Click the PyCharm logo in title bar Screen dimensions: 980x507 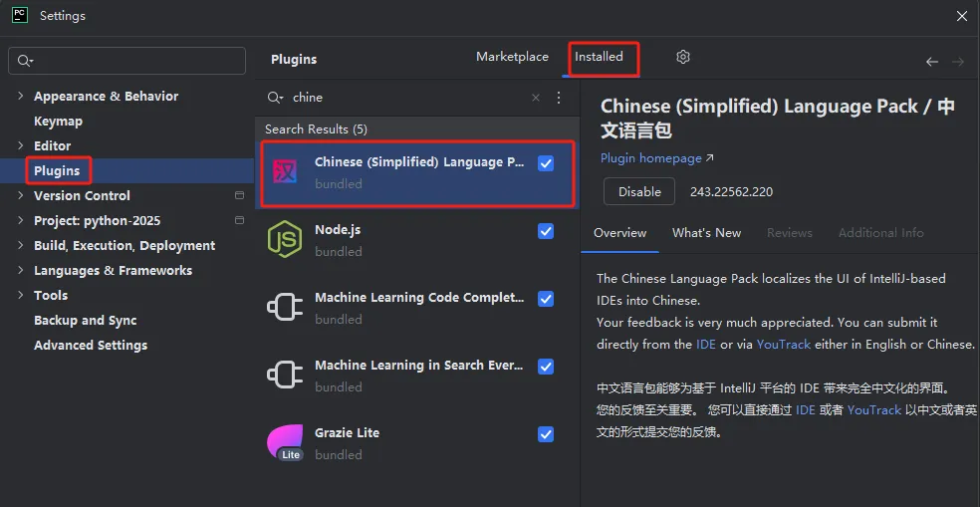tap(20, 15)
